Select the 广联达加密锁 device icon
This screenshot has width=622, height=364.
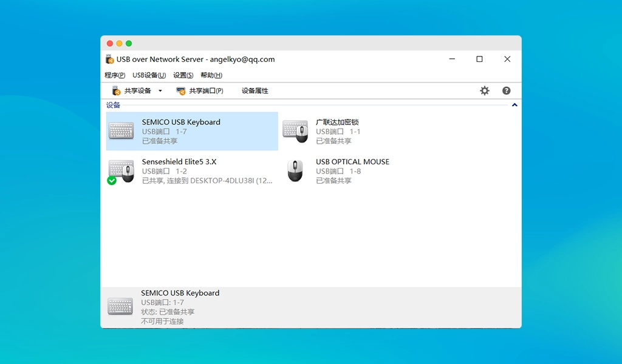(295, 131)
